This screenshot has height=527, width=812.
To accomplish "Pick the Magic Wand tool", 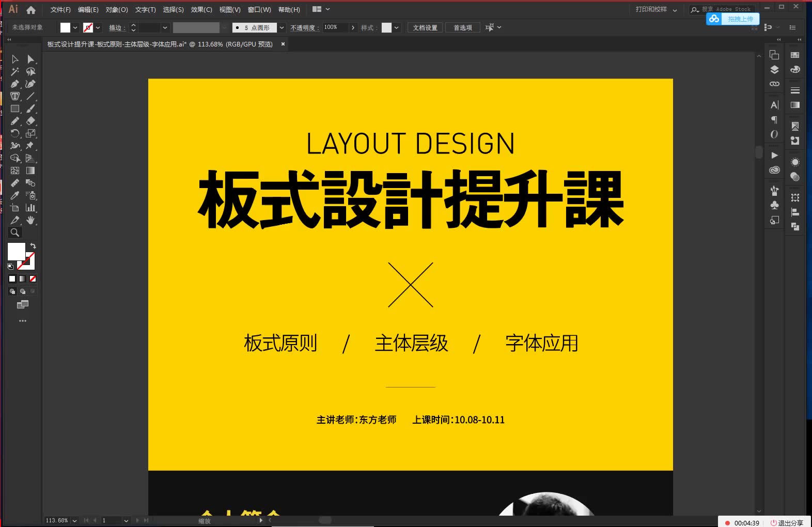I will [15, 72].
